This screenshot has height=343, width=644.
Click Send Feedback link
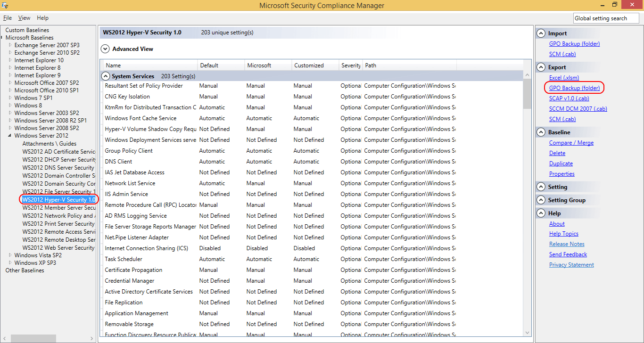[x=568, y=254]
